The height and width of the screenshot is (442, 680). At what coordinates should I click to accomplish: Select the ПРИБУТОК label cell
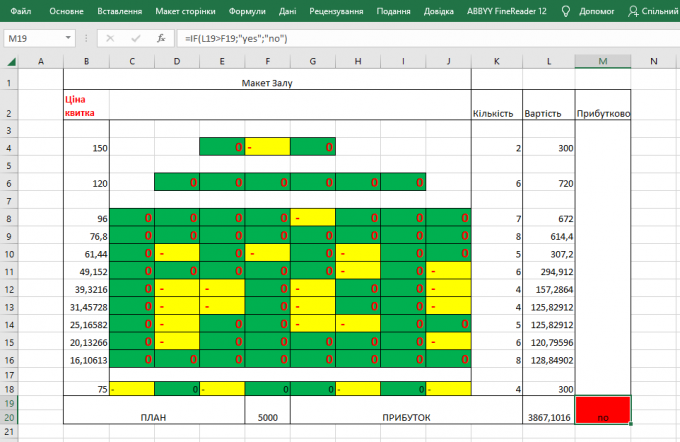click(406, 410)
